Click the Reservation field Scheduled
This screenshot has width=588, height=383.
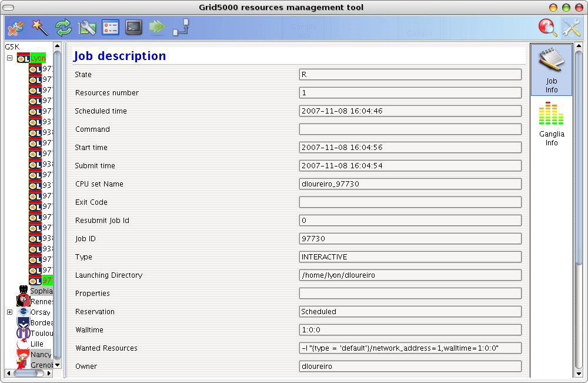(x=410, y=312)
